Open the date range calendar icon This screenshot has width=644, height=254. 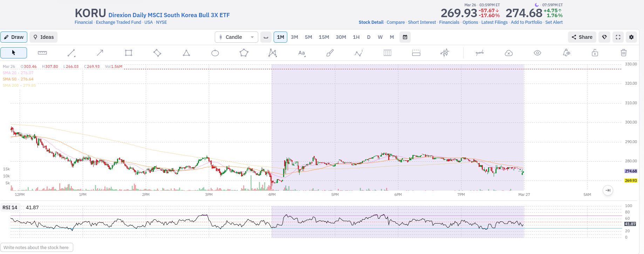(405, 37)
